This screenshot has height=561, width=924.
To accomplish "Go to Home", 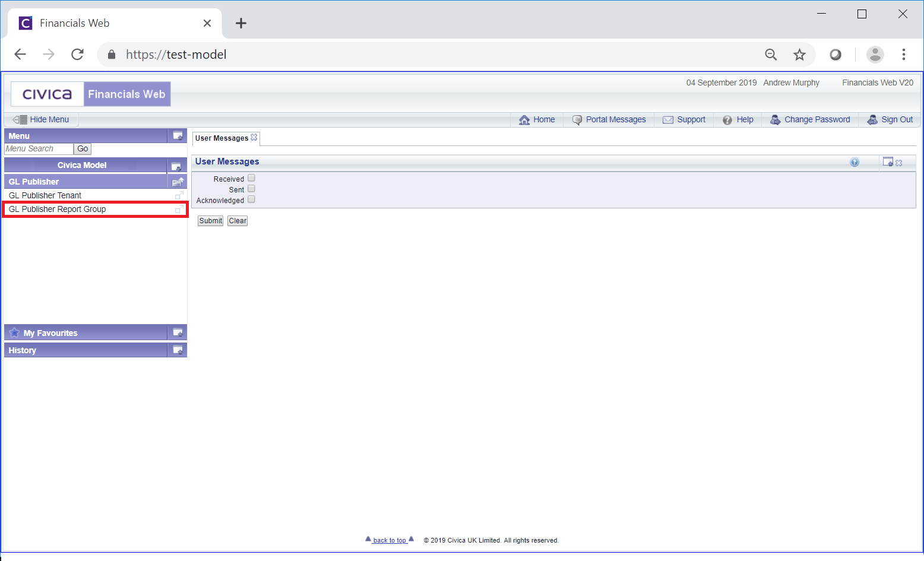I will click(x=537, y=119).
